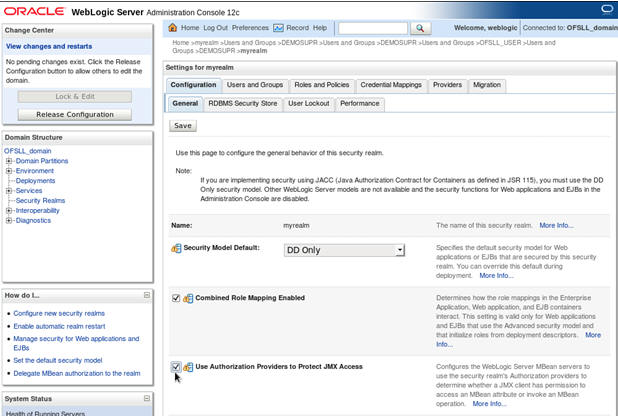This screenshot has height=416, width=618.
Task: Click the Home house icon in toolbar
Action: 173,28
